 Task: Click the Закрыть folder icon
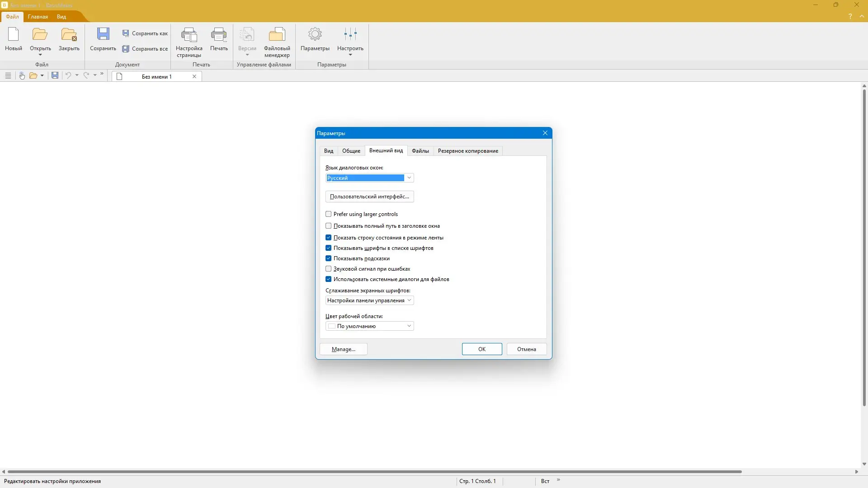coord(69,35)
